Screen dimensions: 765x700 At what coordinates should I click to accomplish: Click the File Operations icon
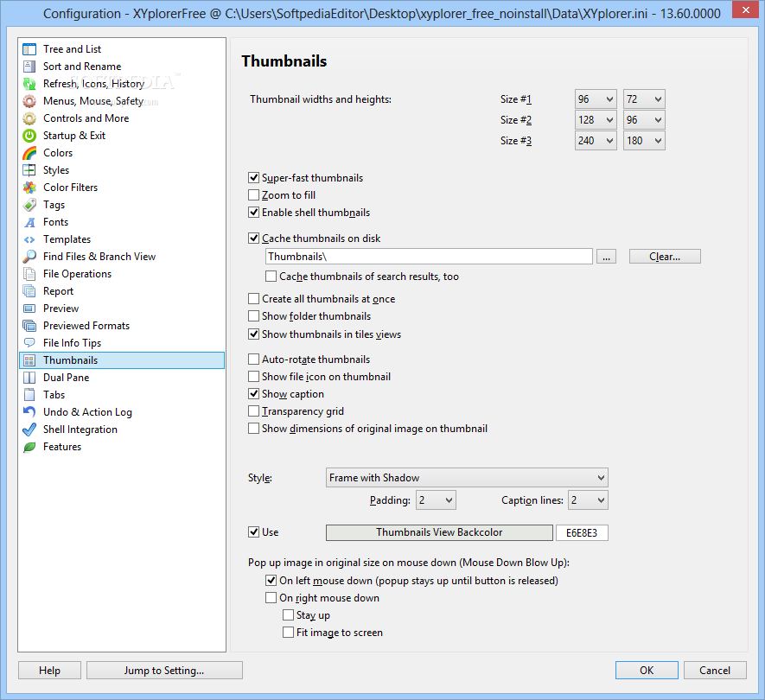(x=29, y=274)
